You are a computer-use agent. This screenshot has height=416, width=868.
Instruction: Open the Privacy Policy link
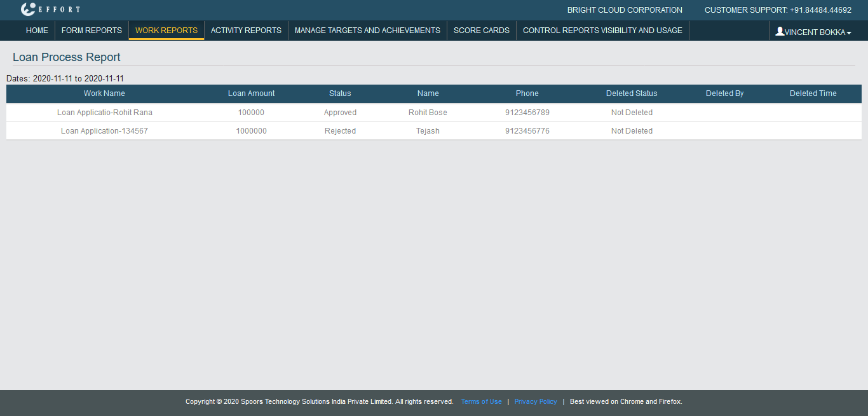(536, 402)
